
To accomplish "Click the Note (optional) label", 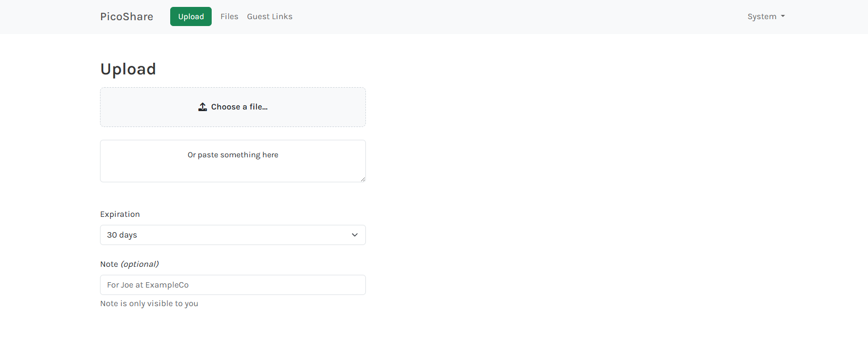I will [129, 264].
